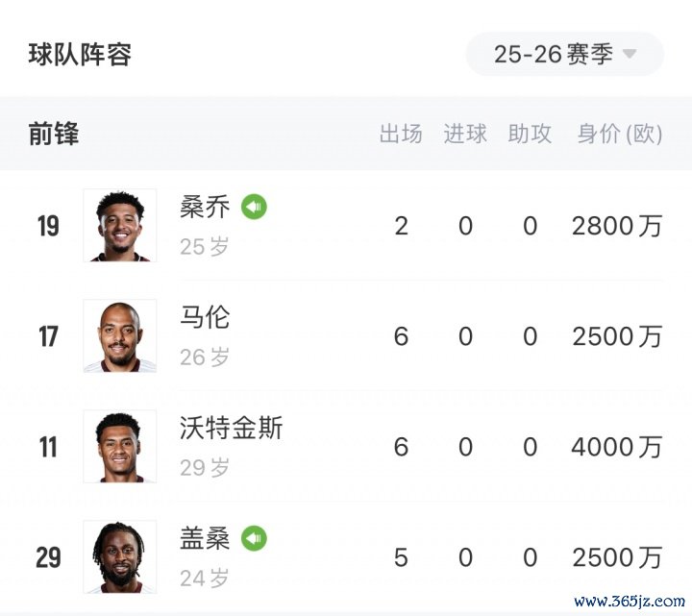The image size is (692, 616).
Task: Open 桑乔's player photo
Action: 120,225
